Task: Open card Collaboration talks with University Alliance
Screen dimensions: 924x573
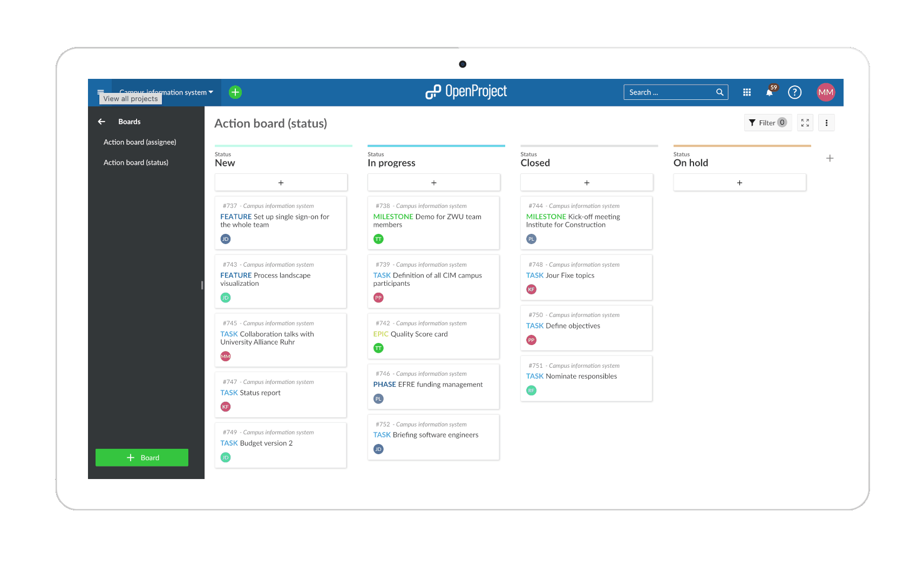Action: pyautogui.click(x=281, y=340)
